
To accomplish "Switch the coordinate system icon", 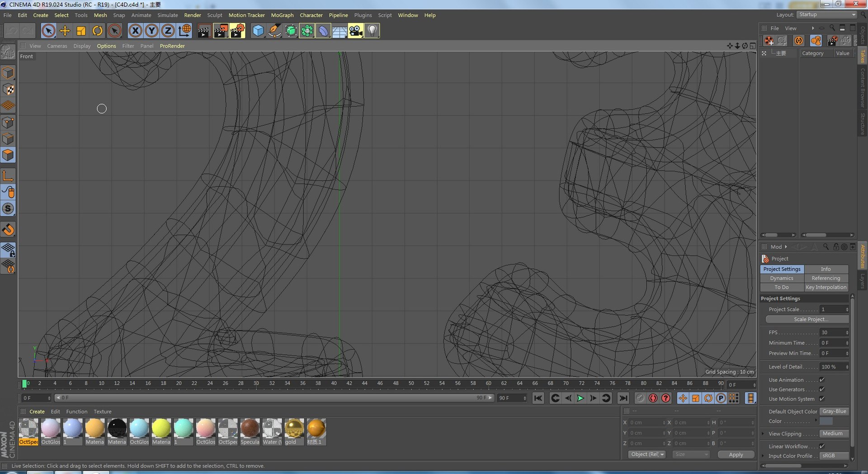I will [184, 31].
